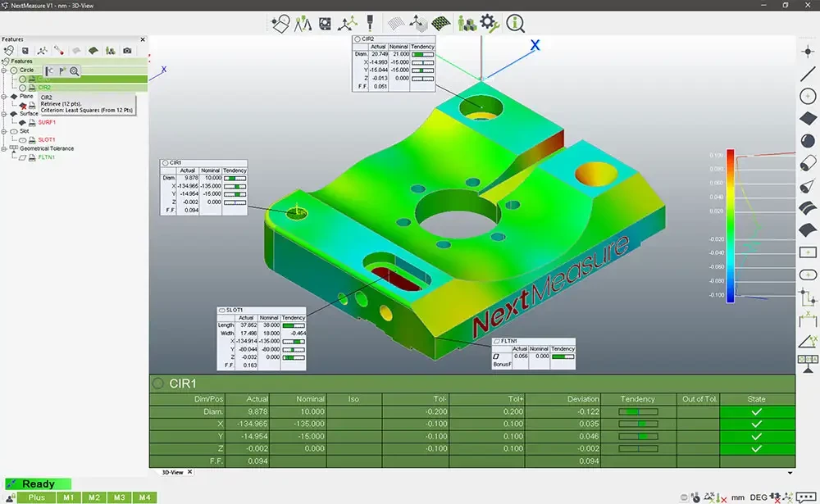Select SLOT1 in the Features tree
The image size is (820, 504).
pyautogui.click(x=47, y=139)
